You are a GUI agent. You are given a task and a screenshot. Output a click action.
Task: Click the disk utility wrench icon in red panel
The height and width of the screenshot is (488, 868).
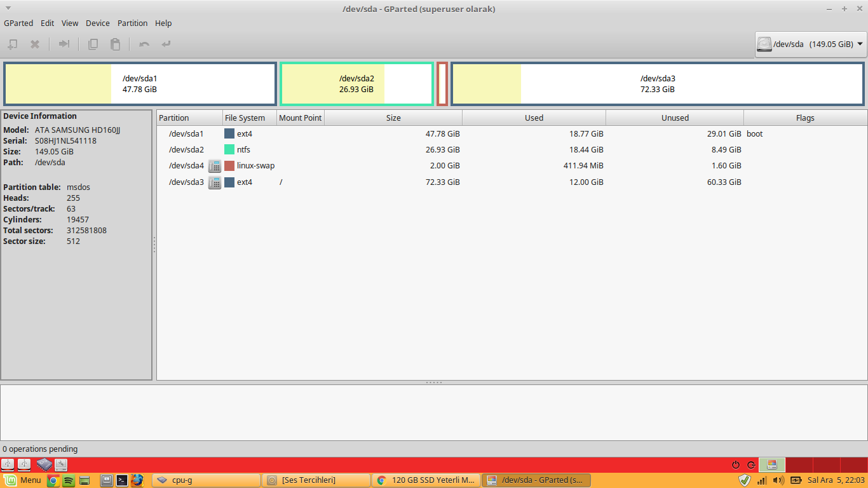point(61,464)
